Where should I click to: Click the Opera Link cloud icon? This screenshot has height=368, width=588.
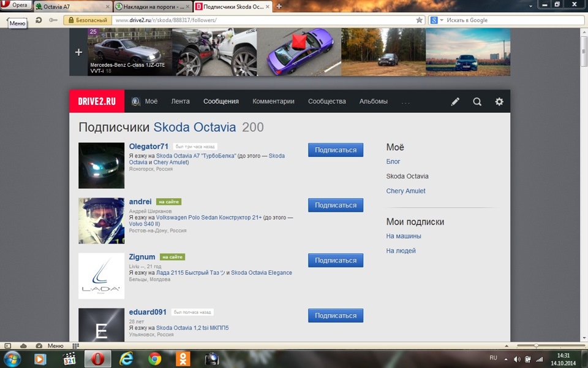[x=23, y=346]
